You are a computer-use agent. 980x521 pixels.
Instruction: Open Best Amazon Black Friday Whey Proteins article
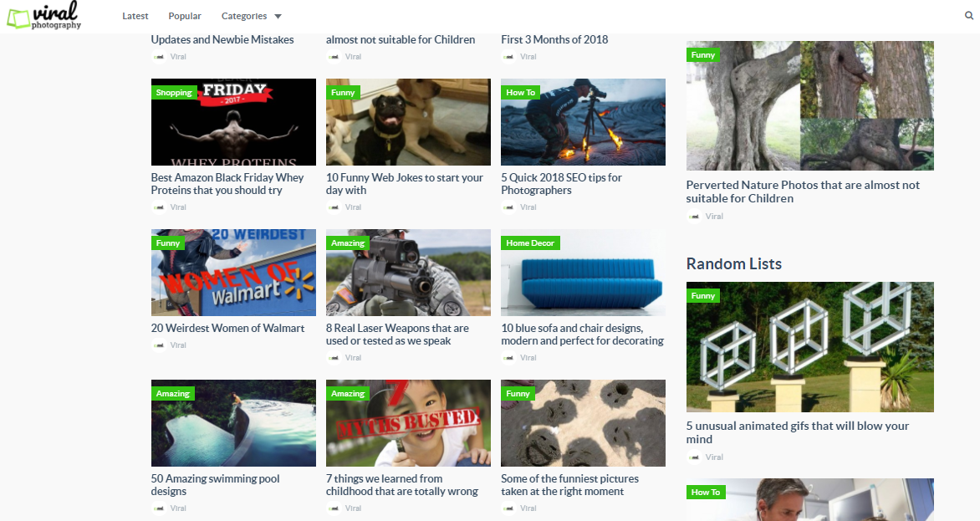coord(227,184)
